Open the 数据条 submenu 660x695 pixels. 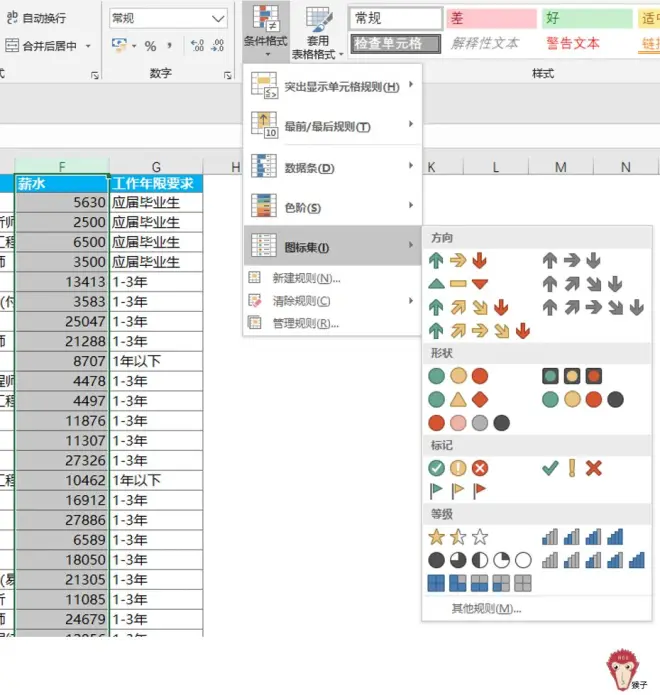332,168
